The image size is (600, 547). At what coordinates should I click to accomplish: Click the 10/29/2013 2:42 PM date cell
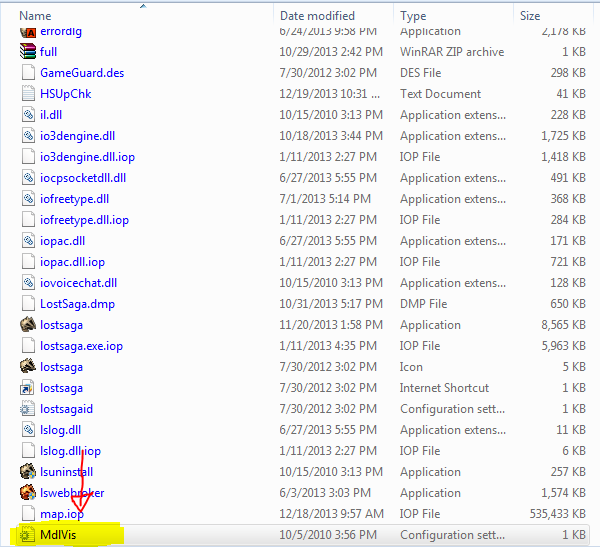tap(331, 52)
